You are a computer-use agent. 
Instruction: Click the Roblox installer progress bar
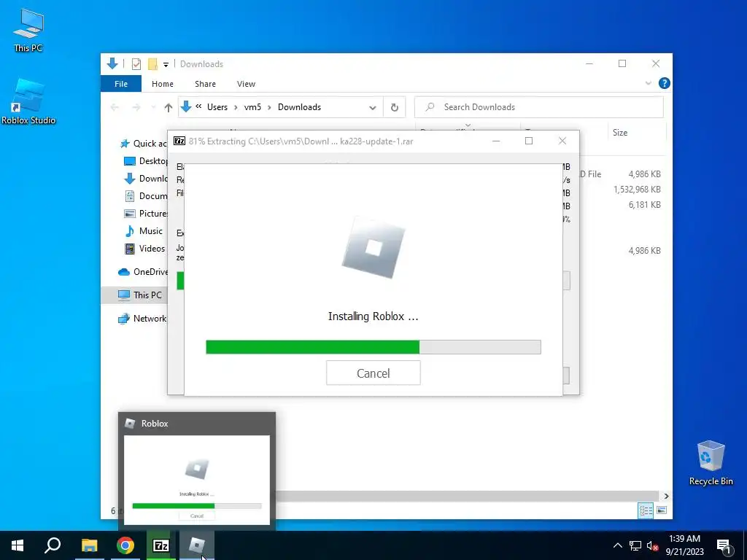coord(373,346)
